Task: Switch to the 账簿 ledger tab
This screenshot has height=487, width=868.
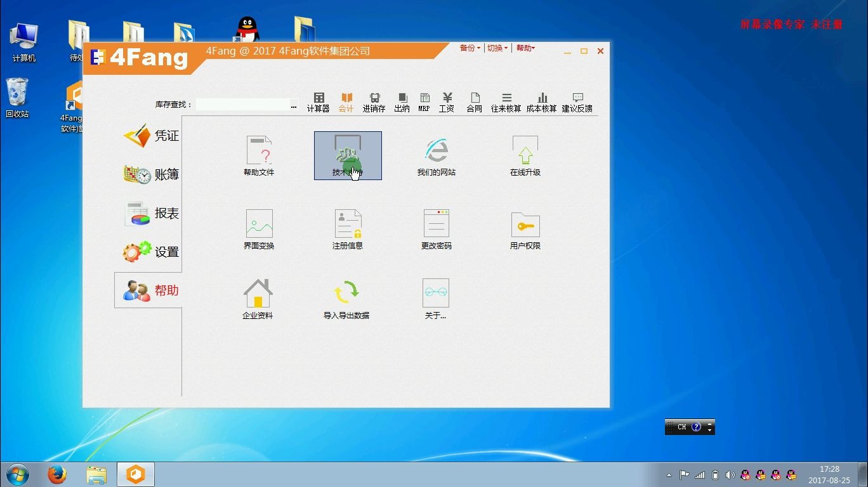Action: (x=151, y=174)
